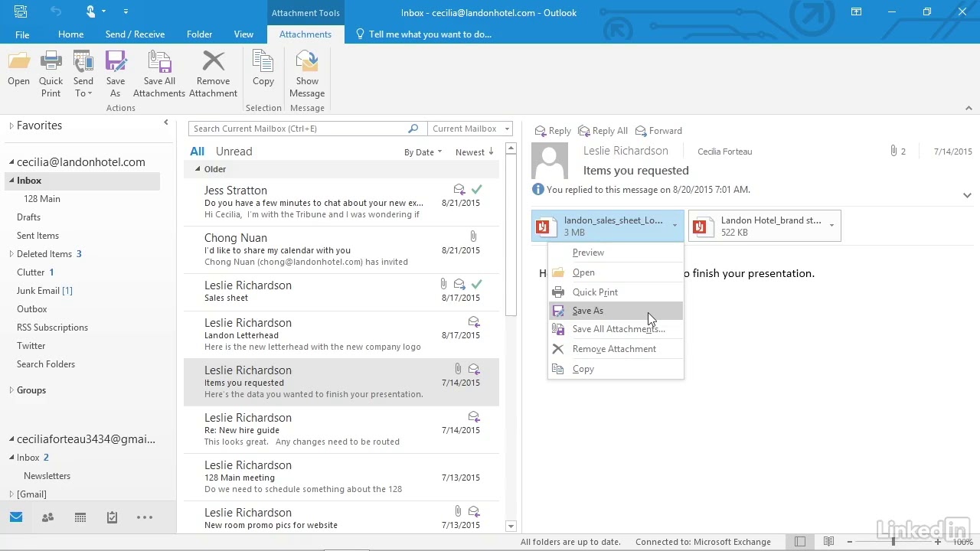Collapse the Older message group
Viewport: 980px width, 551px height.
[198, 169]
